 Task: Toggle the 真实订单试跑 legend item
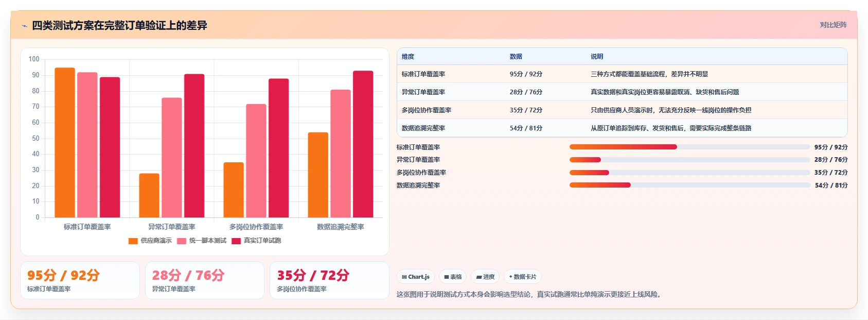pyautogui.click(x=256, y=241)
